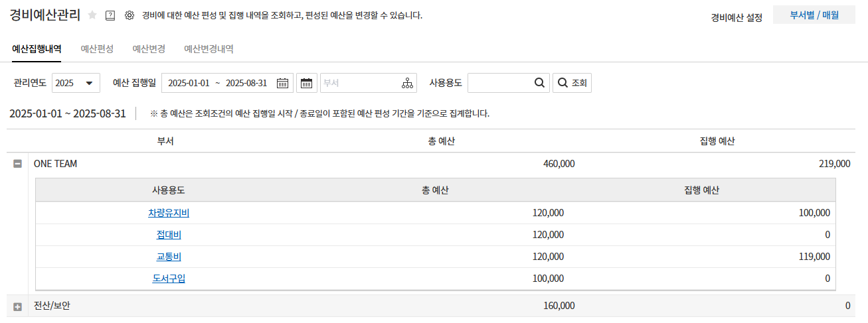Viewport: 868px width, 323px height.
Task: Click the 부서 input field
Action: [x=359, y=83]
